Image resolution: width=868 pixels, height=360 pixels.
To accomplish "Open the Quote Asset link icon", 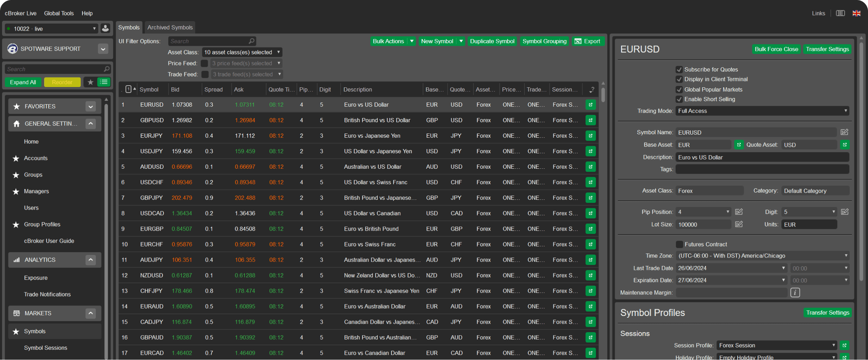I will 844,145.
